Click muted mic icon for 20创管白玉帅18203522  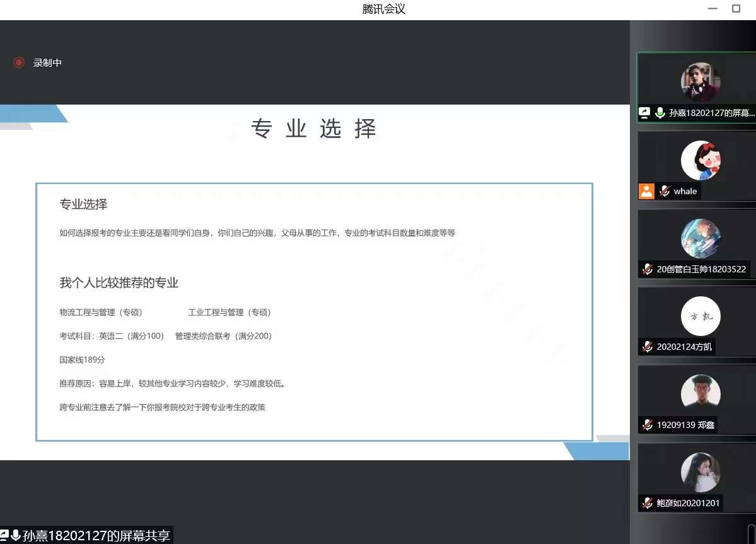647,269
